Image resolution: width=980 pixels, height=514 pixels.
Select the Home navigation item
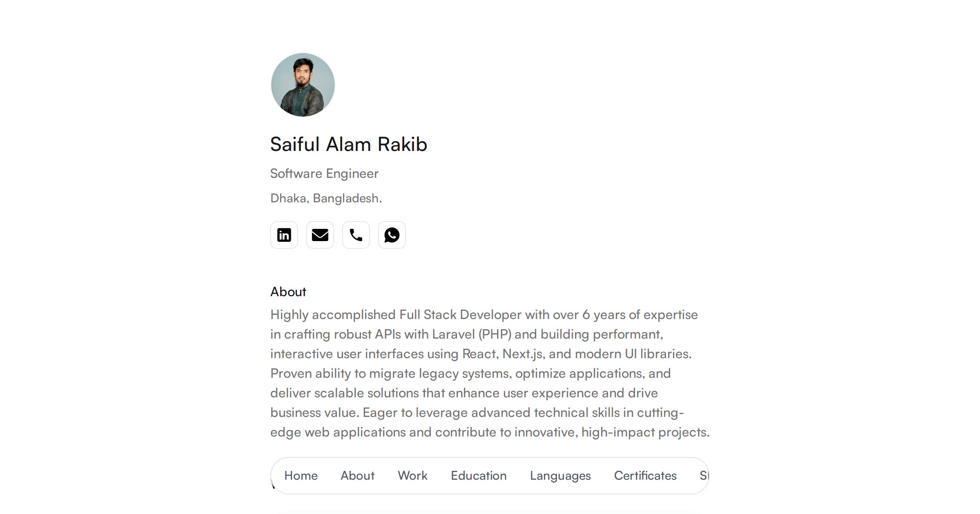(301, 476)
